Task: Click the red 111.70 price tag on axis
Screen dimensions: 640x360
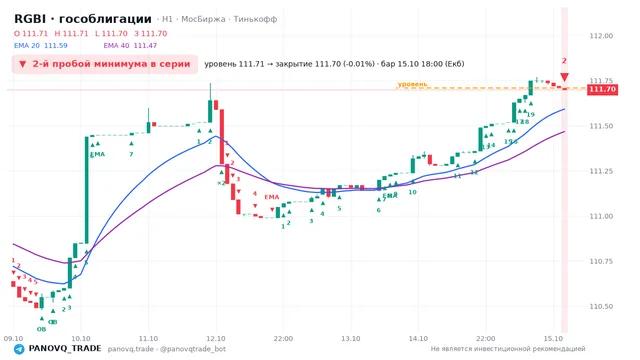Action: point(602,89)
